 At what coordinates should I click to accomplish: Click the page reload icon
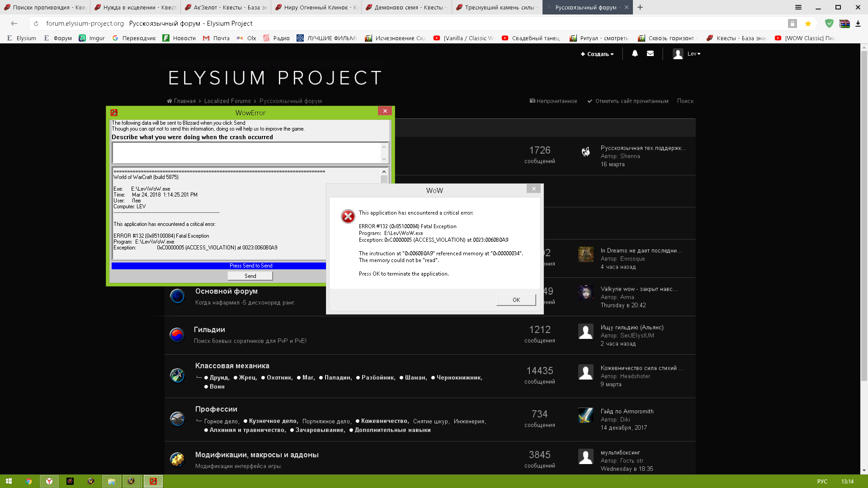[36, 23]
